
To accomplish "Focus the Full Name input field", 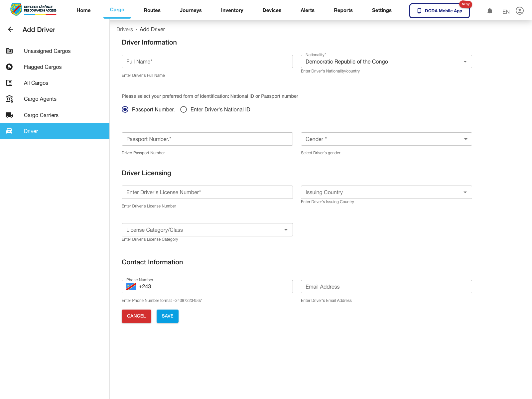I will pos(207,62).
